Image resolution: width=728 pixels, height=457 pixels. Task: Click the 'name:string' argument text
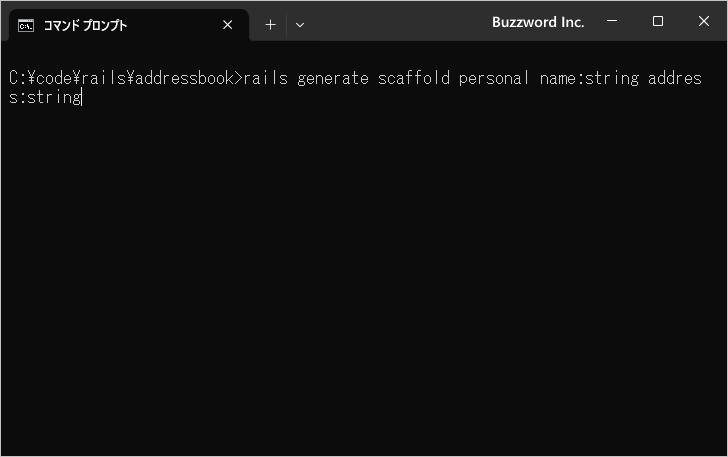coord(589,78)
